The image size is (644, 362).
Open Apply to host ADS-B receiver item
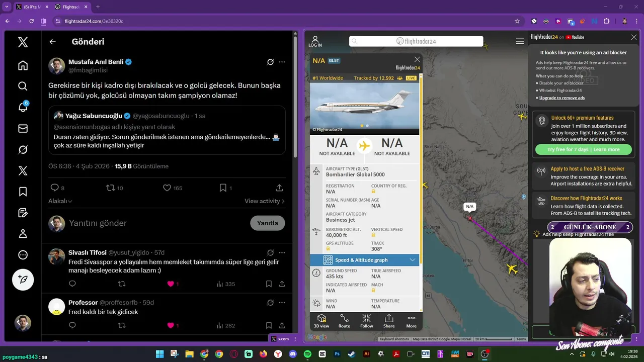(x=584, y=176)
